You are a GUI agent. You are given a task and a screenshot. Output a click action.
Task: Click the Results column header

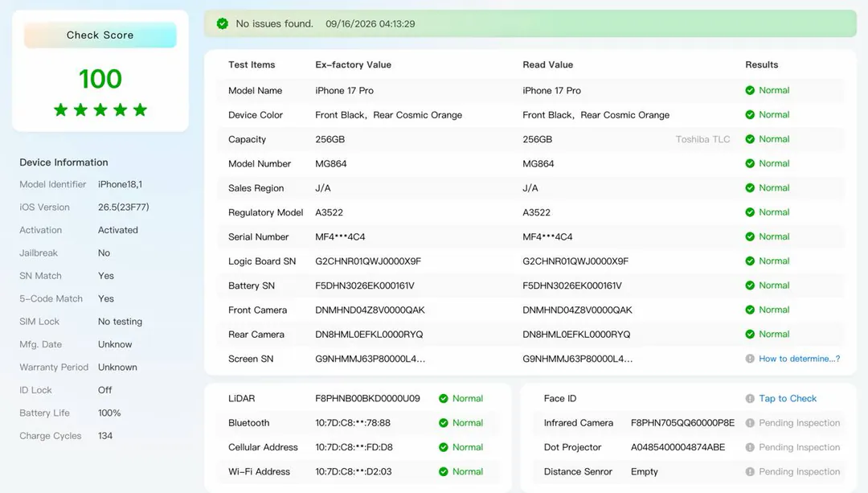pos(762,64)
